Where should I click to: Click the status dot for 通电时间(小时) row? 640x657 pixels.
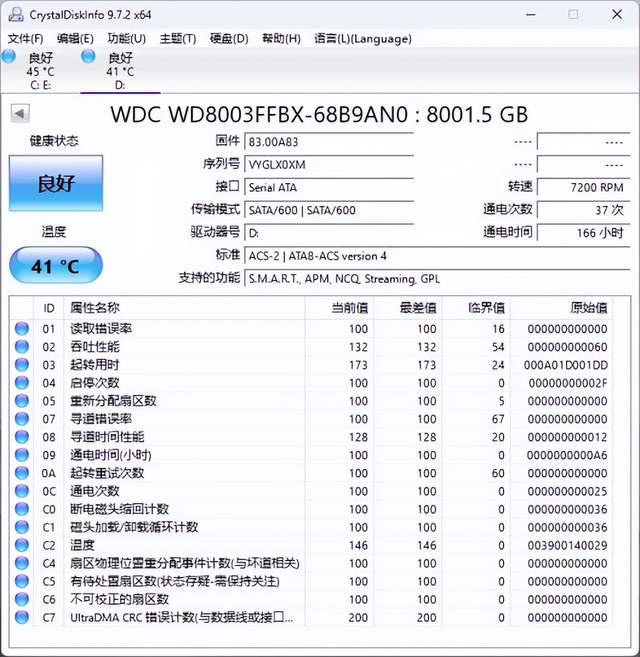click(x=22, y=455)
